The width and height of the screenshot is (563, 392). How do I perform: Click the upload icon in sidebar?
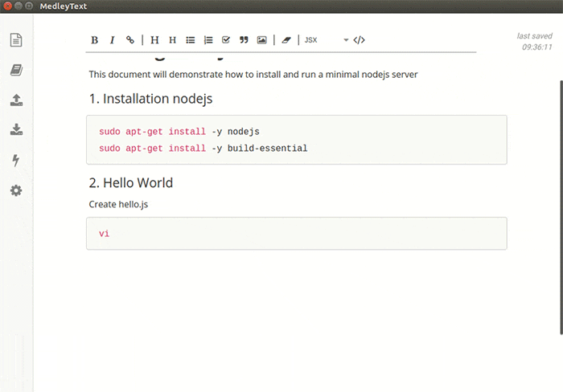[x=16, y=100]
